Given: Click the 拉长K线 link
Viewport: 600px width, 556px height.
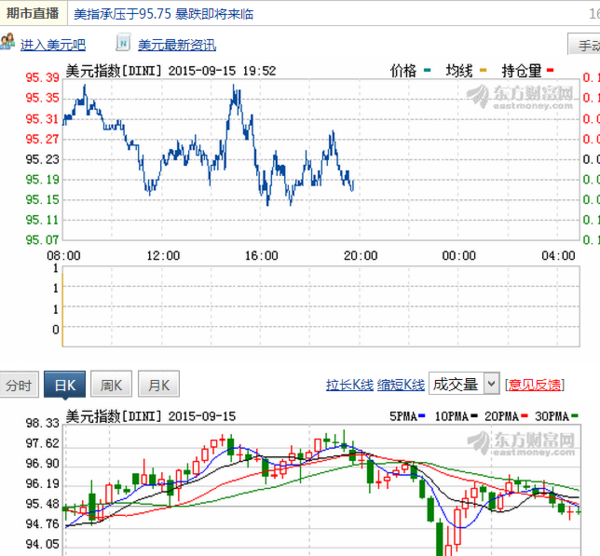Looking at the screenshot, I should pyautogui.click(x=349, y=385).
